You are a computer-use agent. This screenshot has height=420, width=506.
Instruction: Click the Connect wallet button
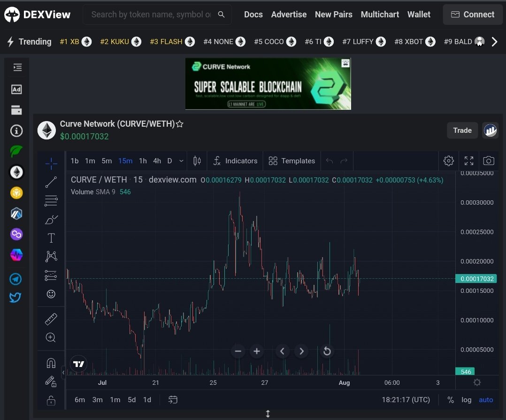pyautogui.click(x=472, y=15)
